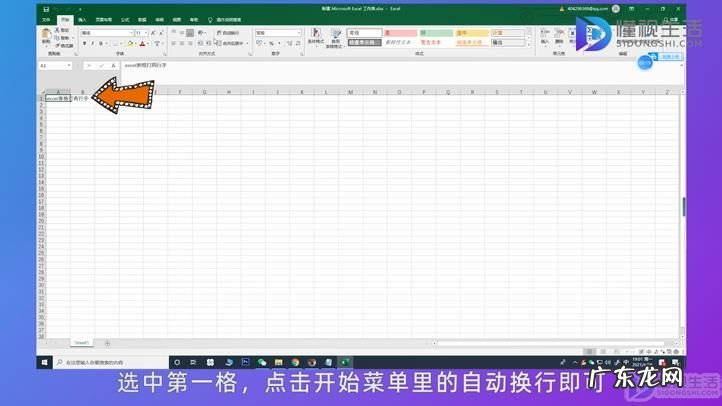The height and width of the screenshot is (406, 722).
Task: Open the number format combo box
Action: (x=278, y=33)
